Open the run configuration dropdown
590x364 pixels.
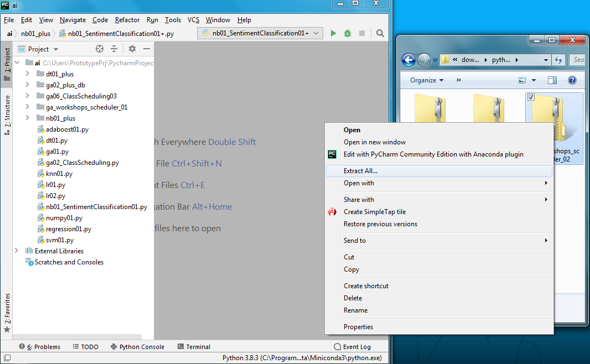(315, 33)
